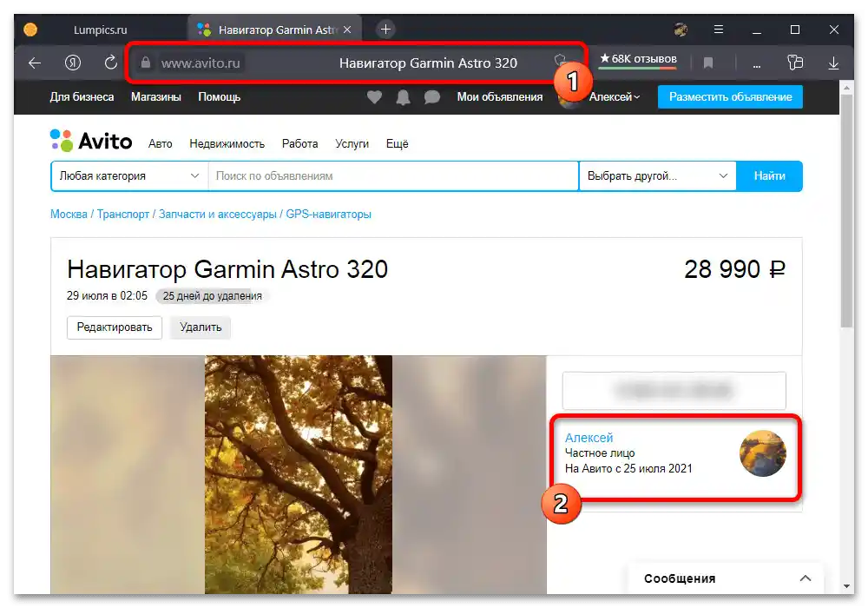Open the Недвижимость category
The height and width of the screenshot is (608, 868).
(227, 144)
